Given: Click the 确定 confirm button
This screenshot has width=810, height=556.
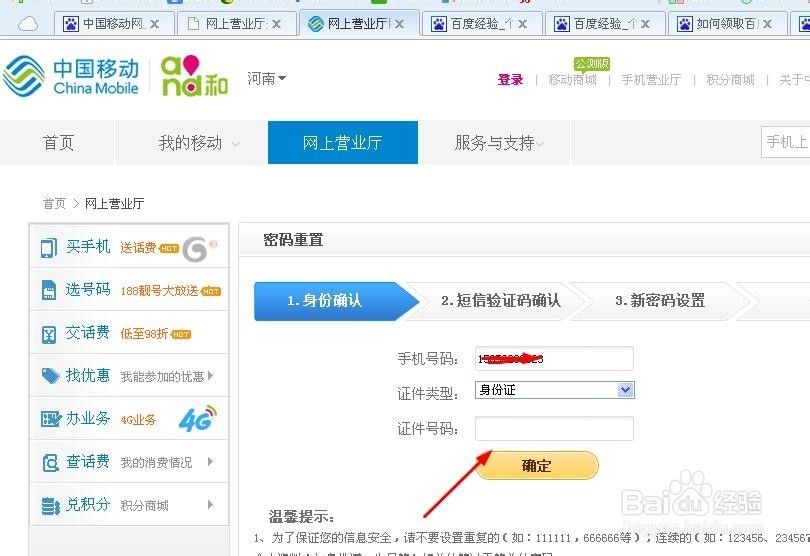Looking at the screenshot, I should click(x=537, y=466).
